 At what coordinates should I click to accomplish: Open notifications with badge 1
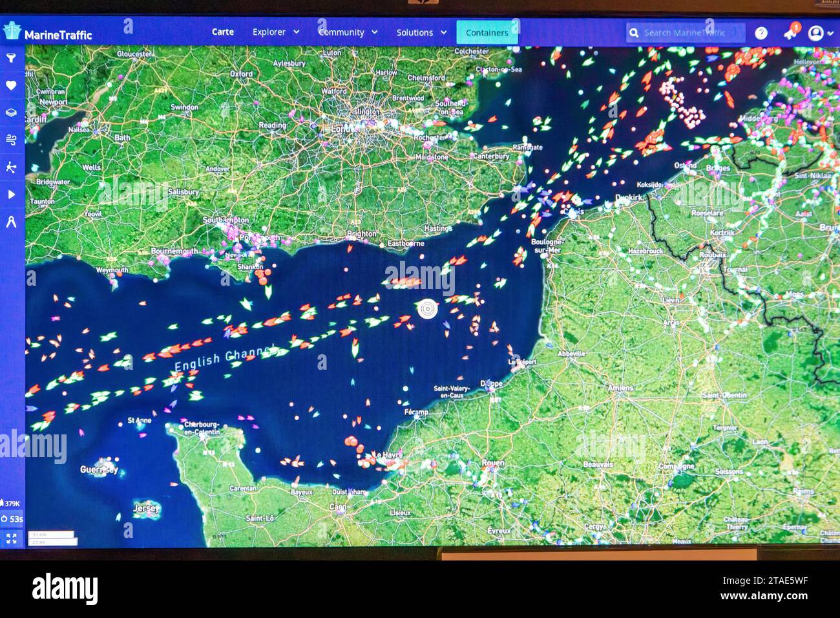pos(790,32)
